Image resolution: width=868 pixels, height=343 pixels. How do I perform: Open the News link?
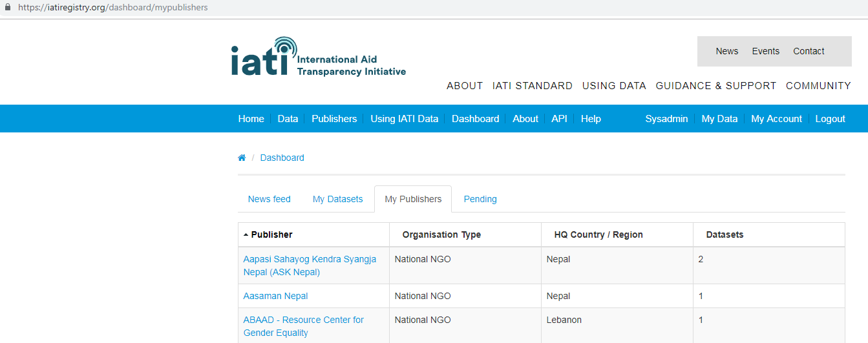pos(726,51)
